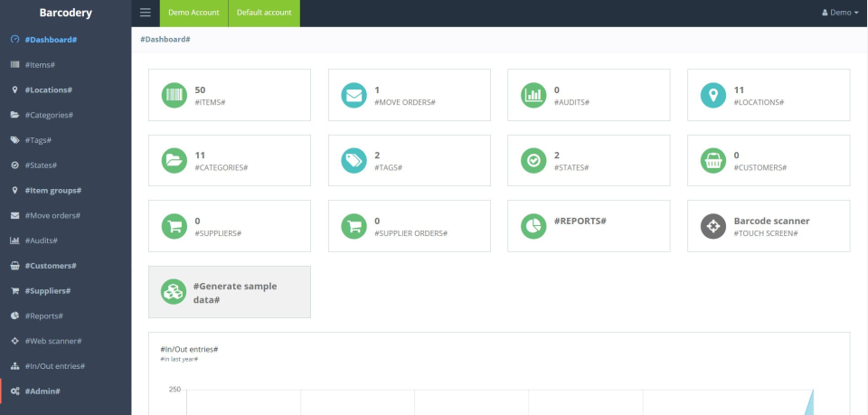Click the envelope Move Orders card icon

(x=354, y=95)
